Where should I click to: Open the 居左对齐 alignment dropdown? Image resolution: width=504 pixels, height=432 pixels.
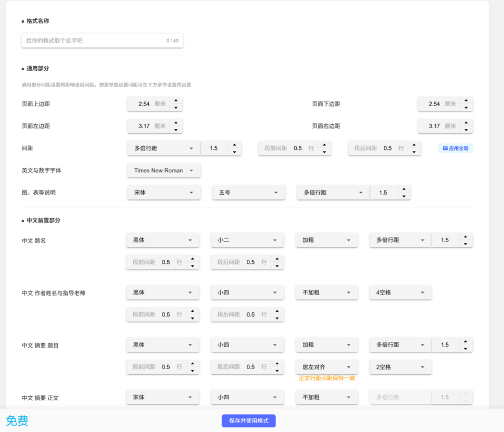[x=326, y=367]
